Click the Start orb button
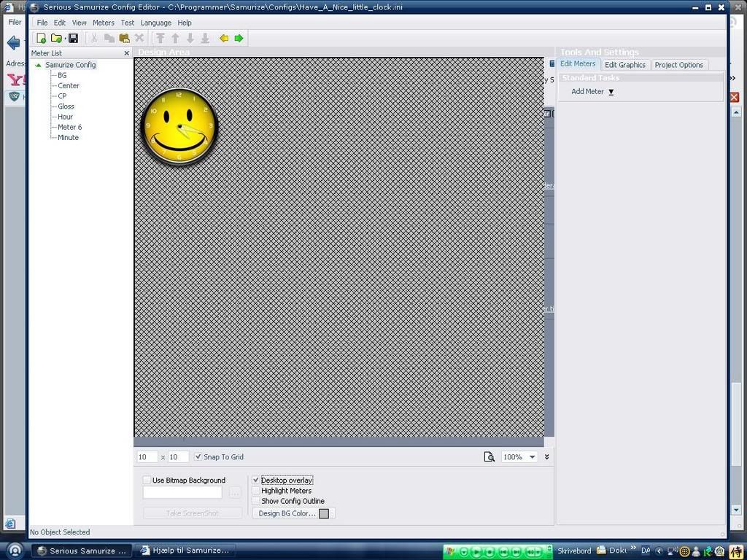Viewport: 747px width, 560px height. (x=15, y=551)
